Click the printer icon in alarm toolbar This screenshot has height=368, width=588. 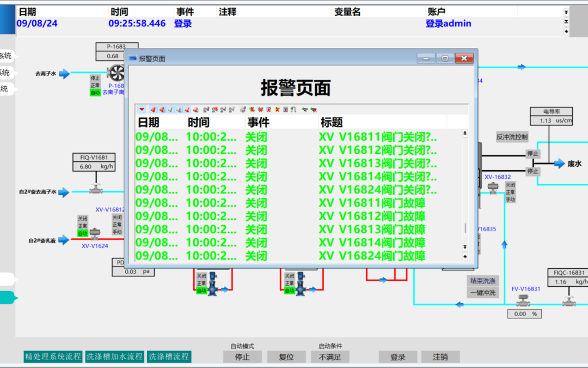tap(243, 109)
